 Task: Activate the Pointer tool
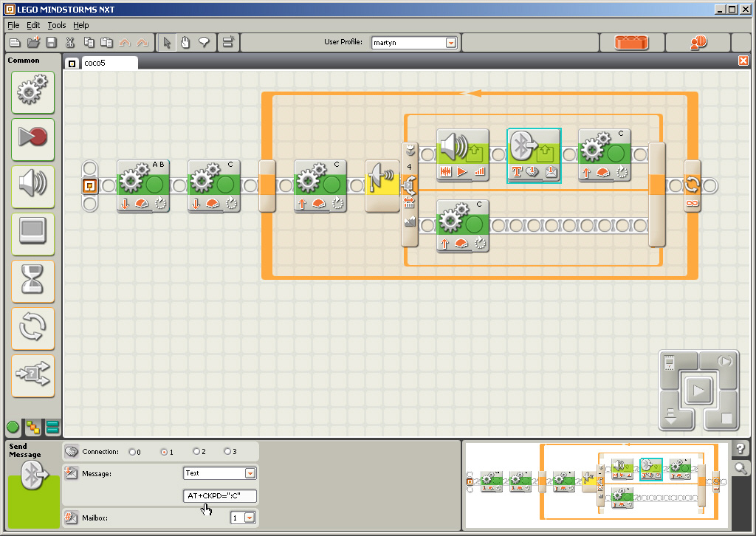click(167, 43)
